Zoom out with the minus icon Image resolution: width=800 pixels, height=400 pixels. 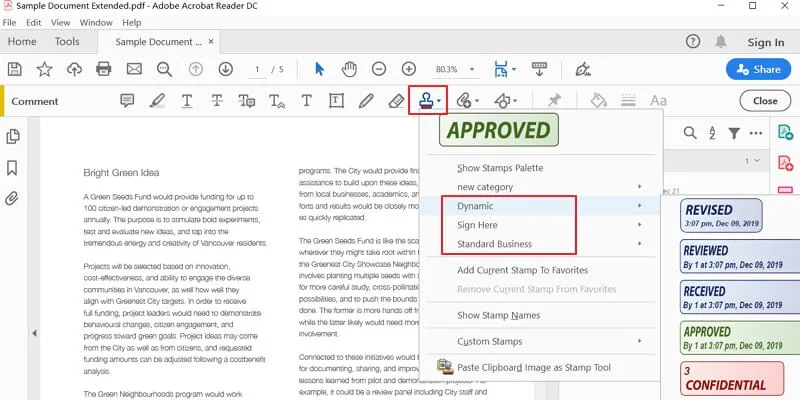379,69
